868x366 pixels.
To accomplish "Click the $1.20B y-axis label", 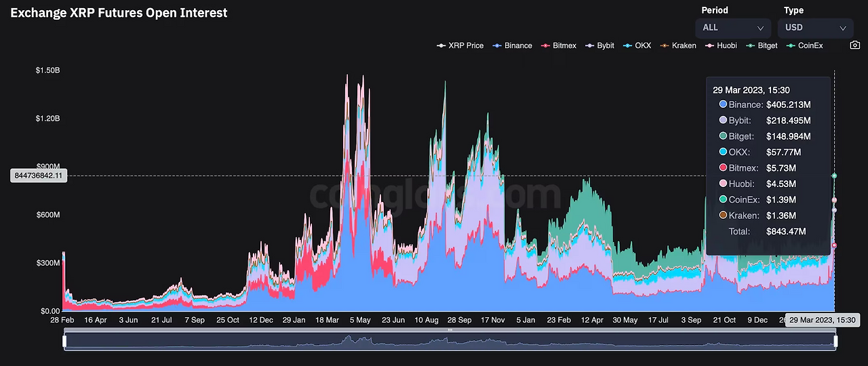I will [48, 119].
